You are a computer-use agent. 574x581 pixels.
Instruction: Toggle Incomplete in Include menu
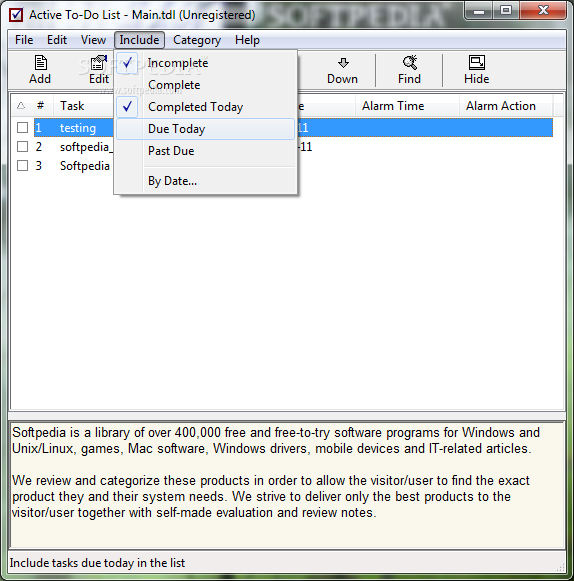(206, 63)
